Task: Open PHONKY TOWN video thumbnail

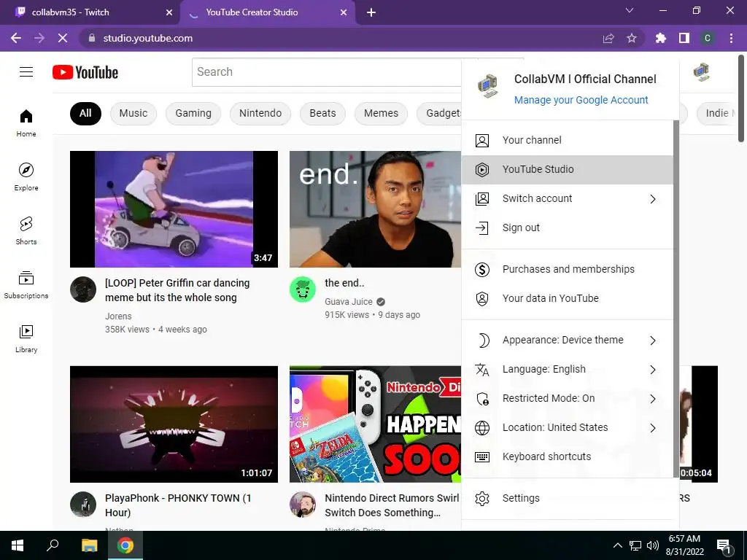Action: pos(174,424)
